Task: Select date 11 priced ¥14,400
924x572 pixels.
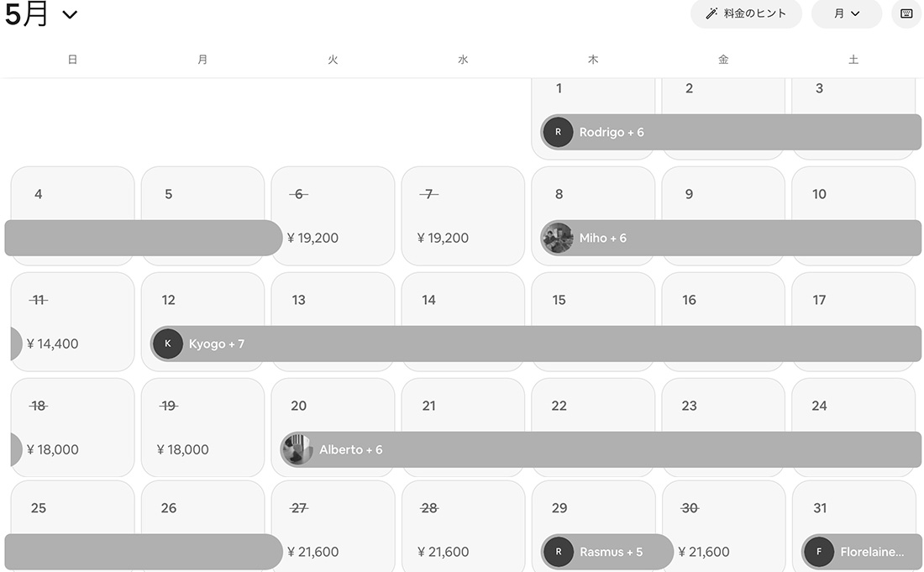Action: pyautogui.click(x=72, y=322)
